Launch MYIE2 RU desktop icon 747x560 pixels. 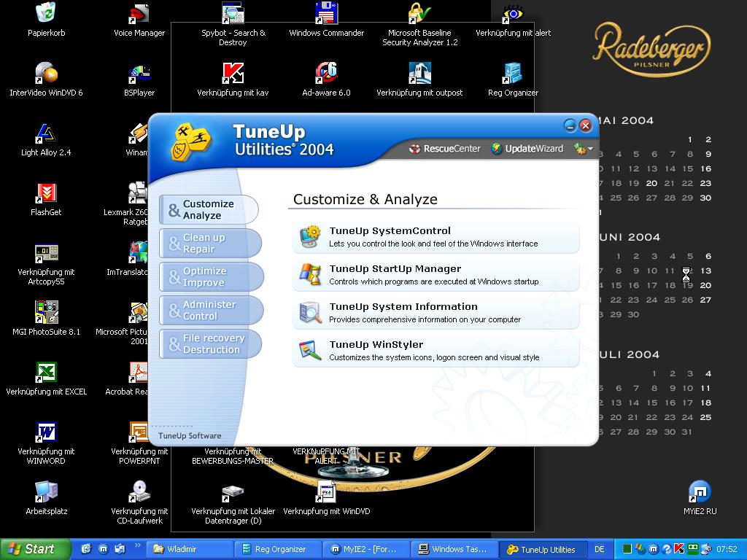point(700,498)
